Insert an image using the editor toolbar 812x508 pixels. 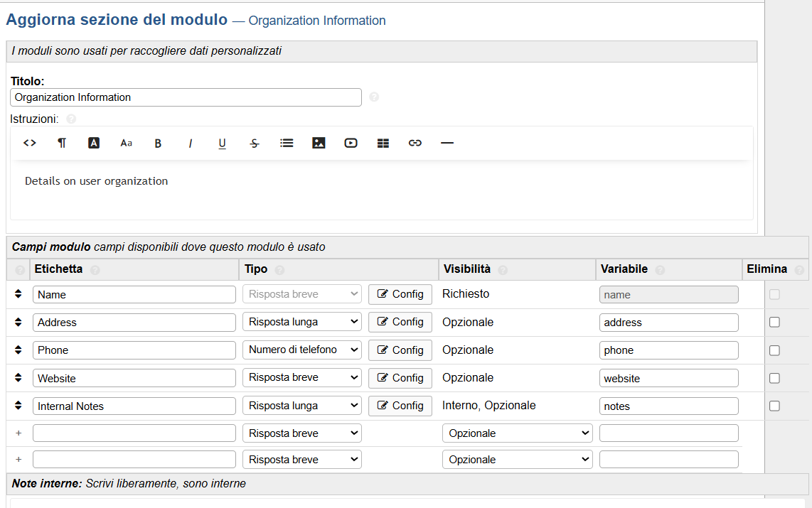click(319, 143)
